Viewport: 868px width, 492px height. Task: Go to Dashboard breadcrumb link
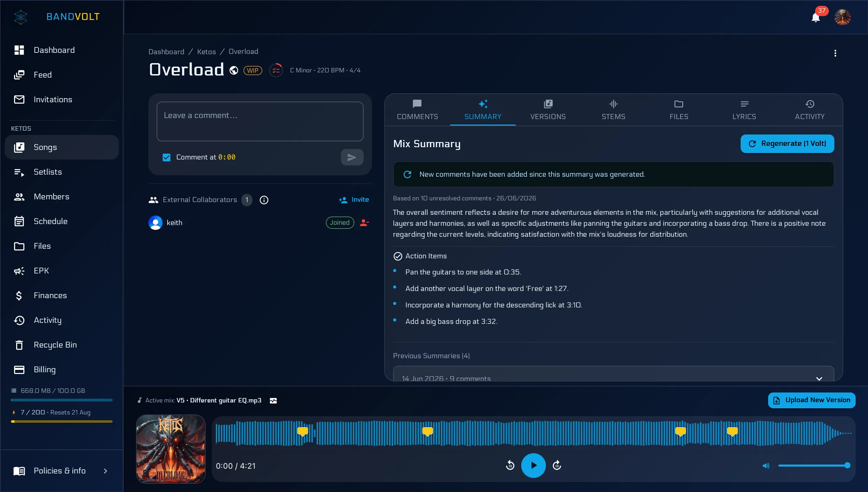[166, 51]
